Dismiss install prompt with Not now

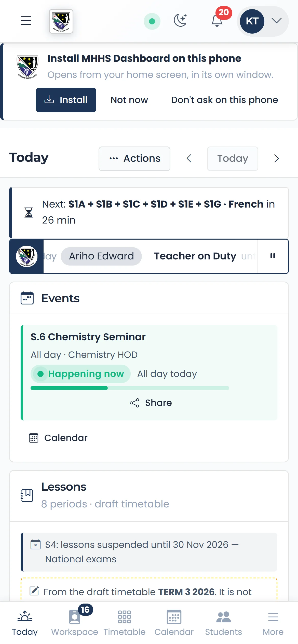129,100
